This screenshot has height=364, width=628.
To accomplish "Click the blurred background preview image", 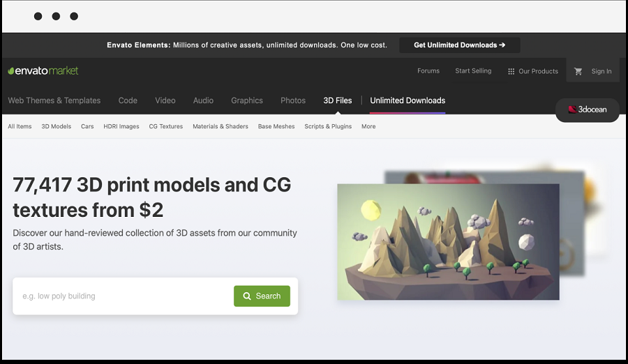I will pos(572,225).
